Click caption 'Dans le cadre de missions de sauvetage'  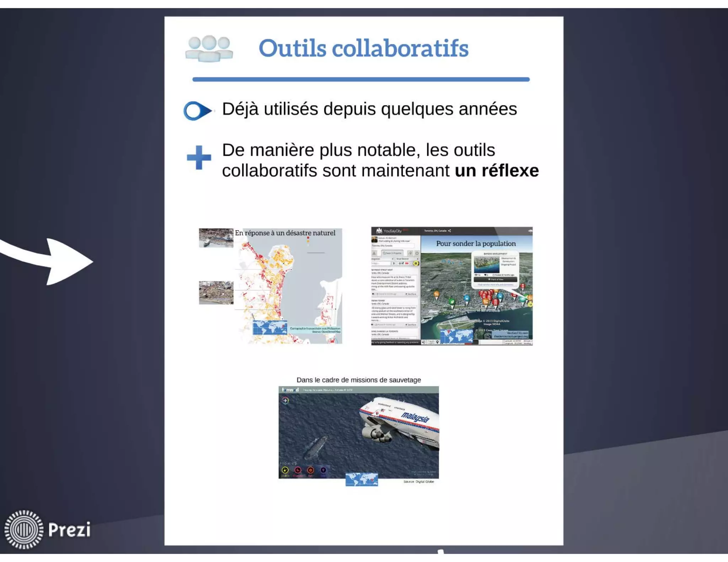coord(359,380)
